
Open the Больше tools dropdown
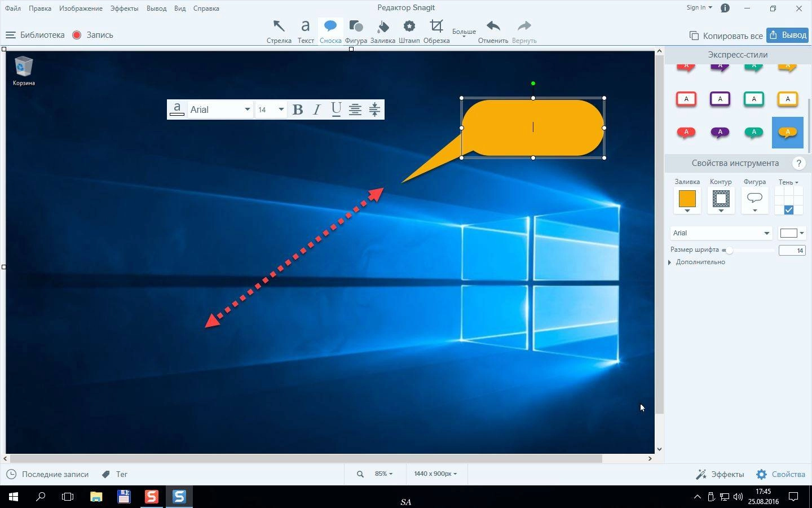click(464, 33)
